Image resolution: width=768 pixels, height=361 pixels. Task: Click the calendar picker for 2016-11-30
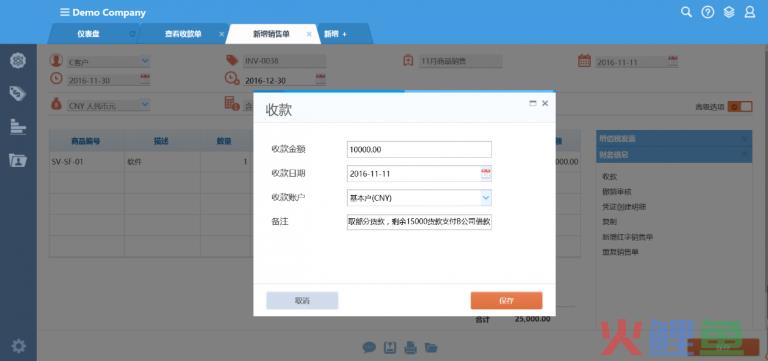pyautogui.click(x=145, y=78)
